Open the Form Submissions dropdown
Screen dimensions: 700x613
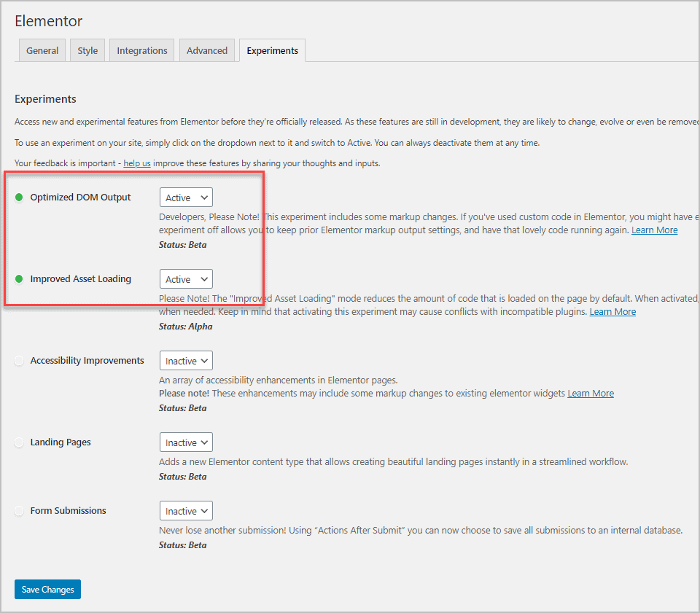(186, 510)
